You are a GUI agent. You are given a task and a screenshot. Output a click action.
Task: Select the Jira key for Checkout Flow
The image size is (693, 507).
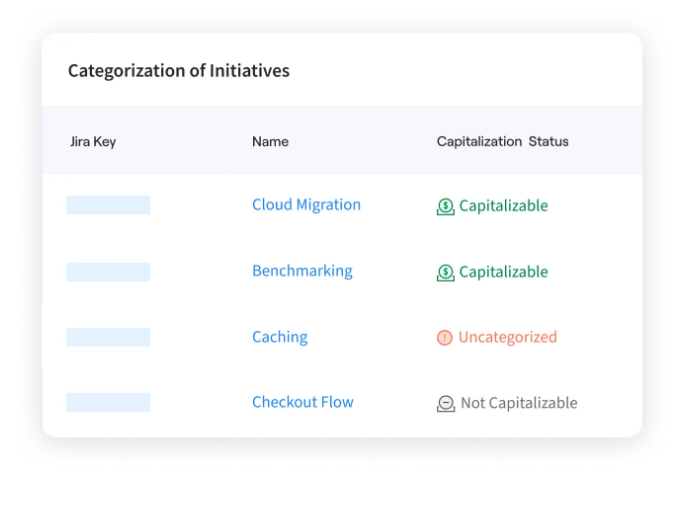click(108, 402)
